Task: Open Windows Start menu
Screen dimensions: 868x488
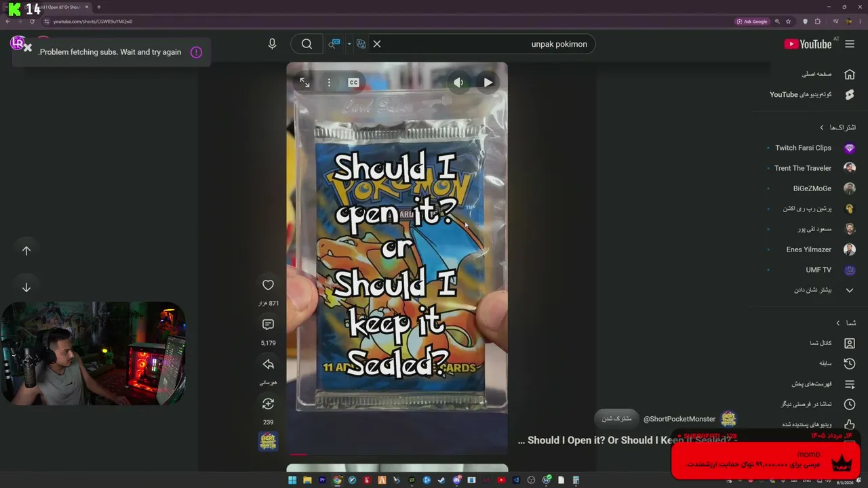Action: pyautogui.click(x=292, y=481)
